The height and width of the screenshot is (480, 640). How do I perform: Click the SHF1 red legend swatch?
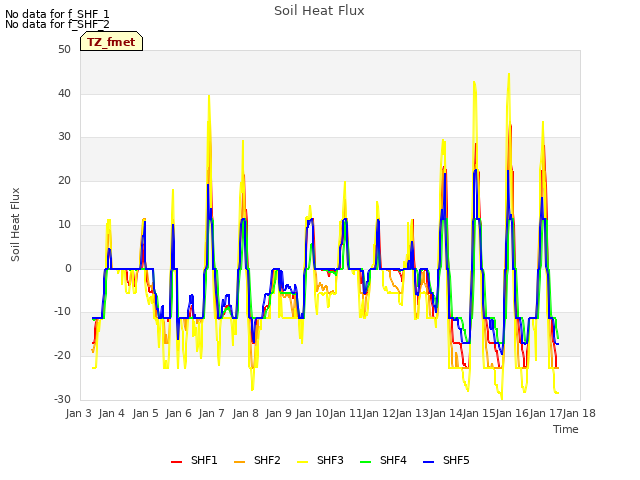tap(176, 462)
